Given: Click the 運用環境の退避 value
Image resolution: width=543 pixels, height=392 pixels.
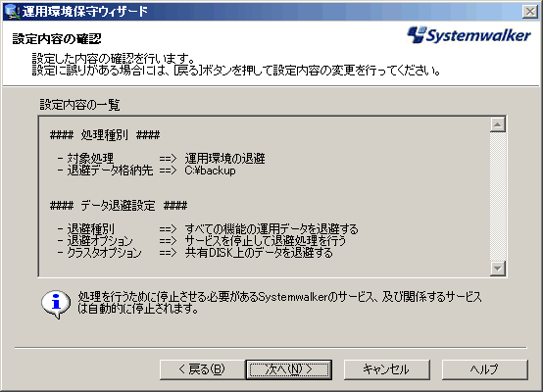Looking at the screenshot, I should click(224, 159).
